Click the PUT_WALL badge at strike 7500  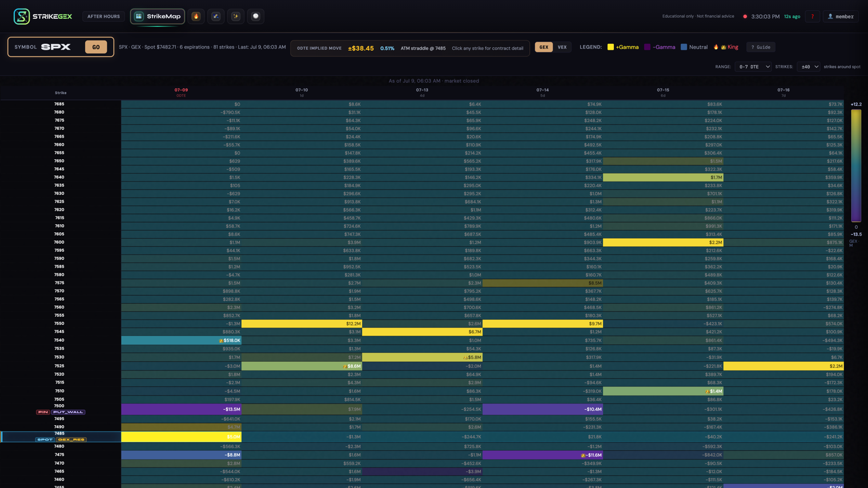(68, 412)
